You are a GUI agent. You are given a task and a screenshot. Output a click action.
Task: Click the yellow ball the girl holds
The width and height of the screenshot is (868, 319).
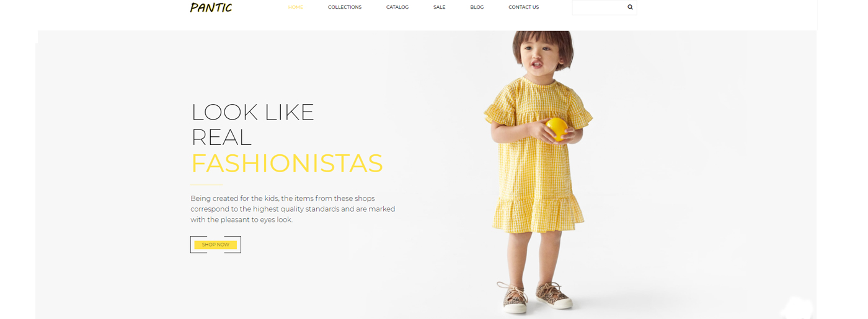click(556, 129)
